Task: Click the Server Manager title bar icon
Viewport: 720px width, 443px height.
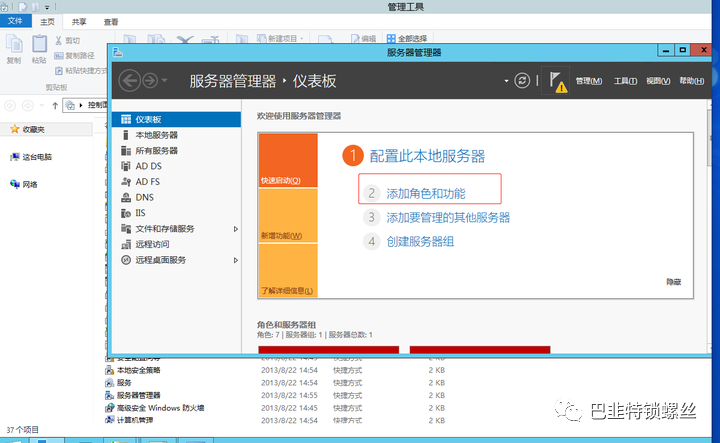Action: [118, 52]
